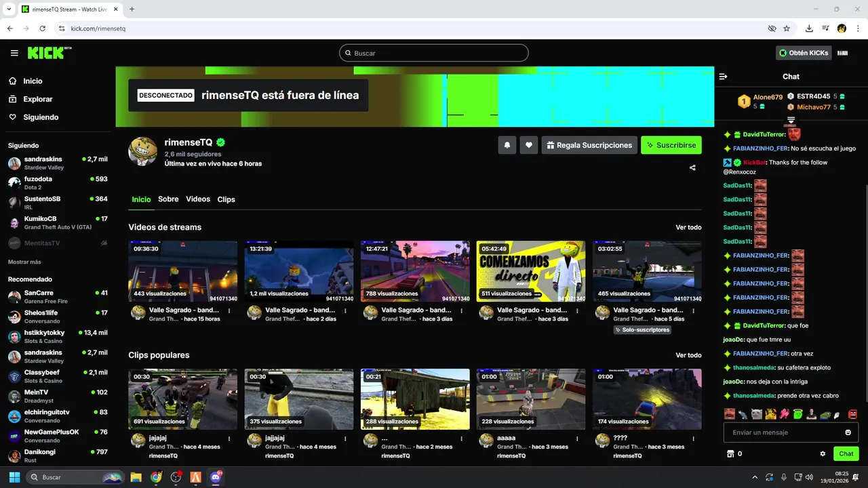This screenshot has width=868, height=488.
Task: Open Classybeef recommended channel
Action: click(58, 376)
